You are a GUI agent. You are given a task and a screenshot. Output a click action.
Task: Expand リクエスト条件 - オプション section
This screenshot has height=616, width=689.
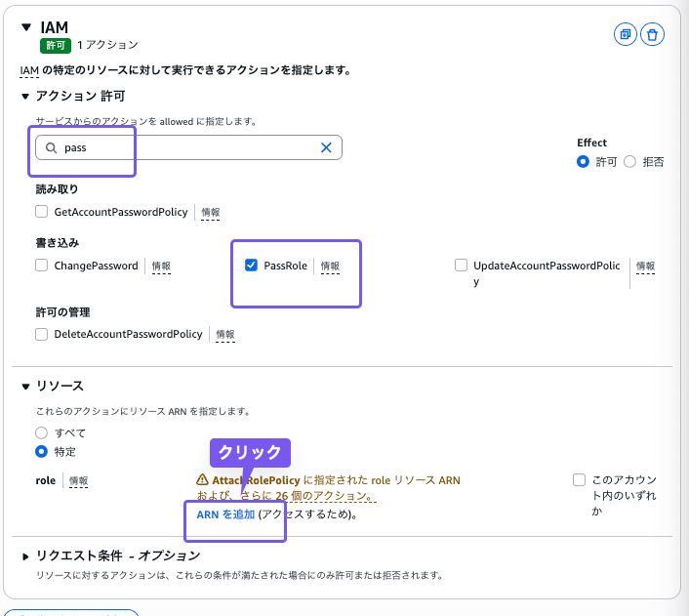[25, 556]
